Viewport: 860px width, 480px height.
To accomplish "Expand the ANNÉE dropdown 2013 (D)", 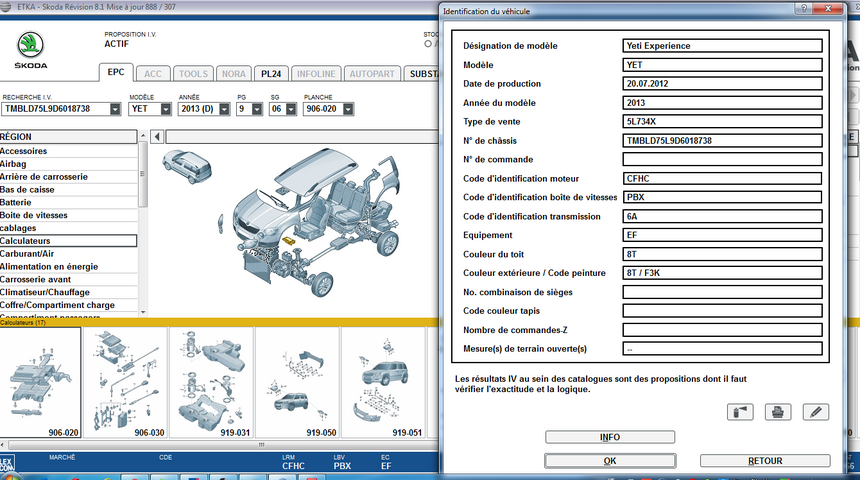I will [x=224, y=109].
